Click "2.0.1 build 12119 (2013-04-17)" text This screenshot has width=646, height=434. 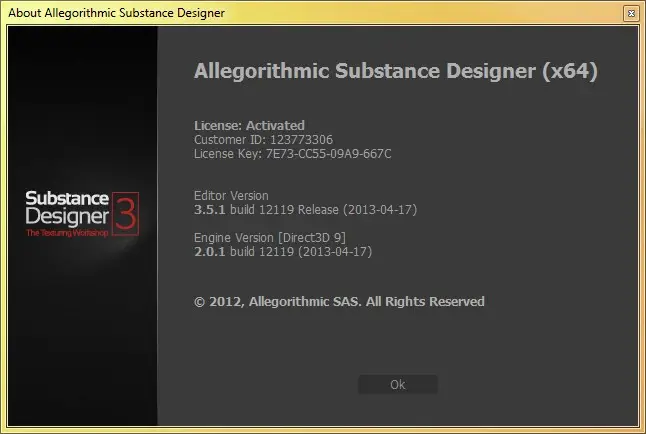pyautogui.click(x=283, y=252)
